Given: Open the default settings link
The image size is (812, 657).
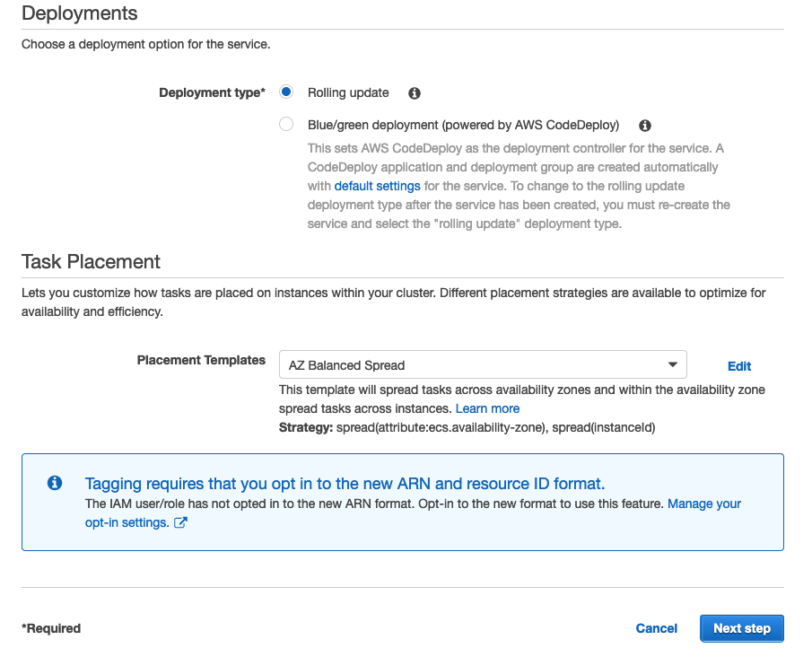Looking at the screenshot, I should coord(377,186).
